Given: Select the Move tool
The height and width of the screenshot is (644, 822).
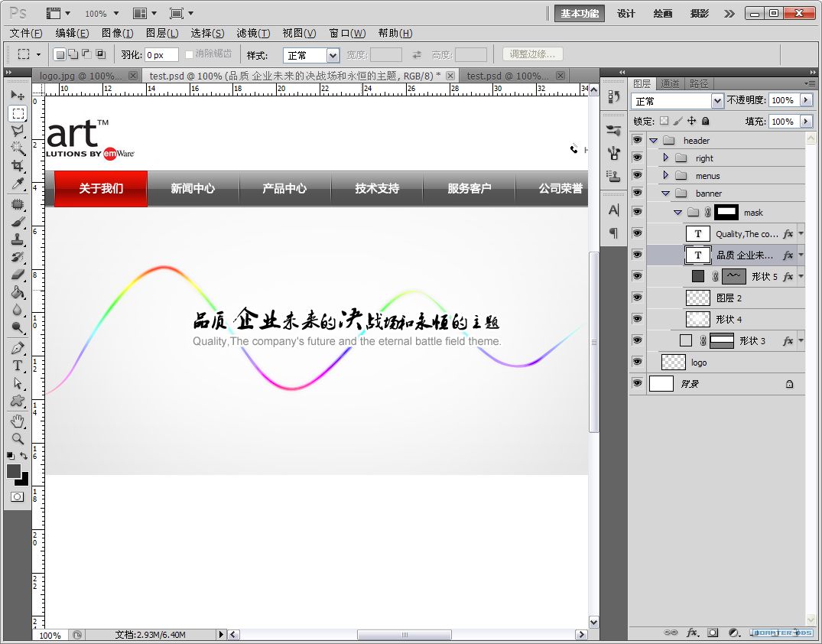Looking at the screenshot, I should (x=18, y=96).
